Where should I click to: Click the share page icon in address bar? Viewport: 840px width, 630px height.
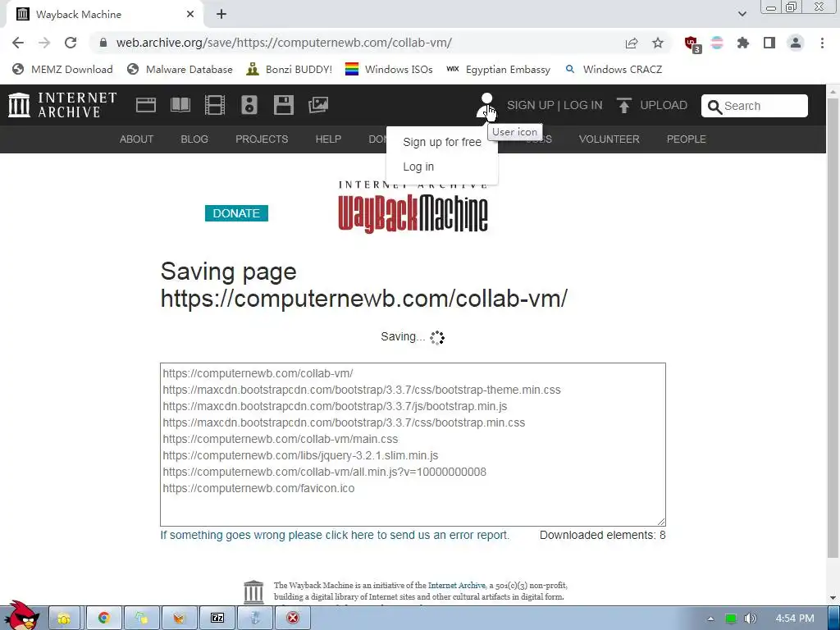point(632,43)
